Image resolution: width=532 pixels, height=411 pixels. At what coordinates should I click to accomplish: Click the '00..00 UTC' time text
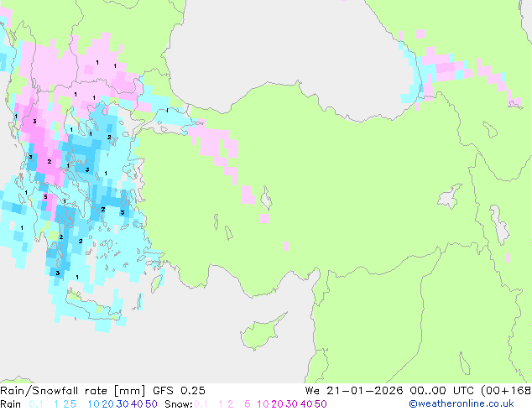(441, 391)
